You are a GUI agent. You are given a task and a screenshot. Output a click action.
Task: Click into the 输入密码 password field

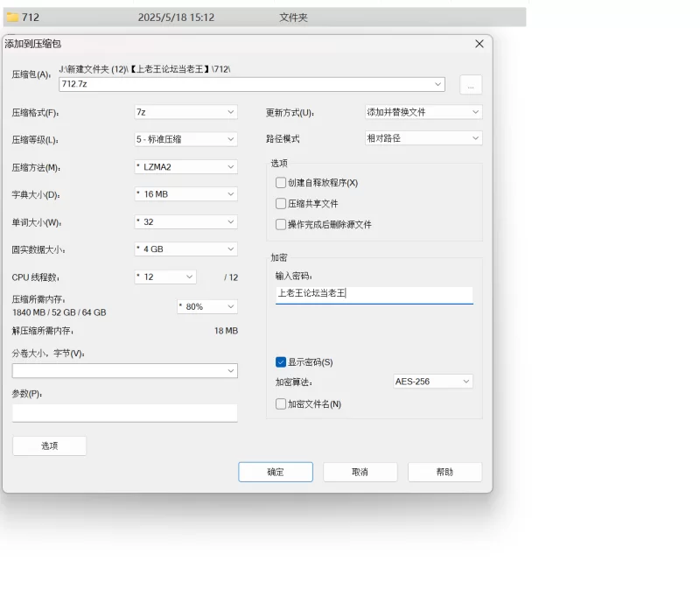pyautogui.click(x=374, y=295)
